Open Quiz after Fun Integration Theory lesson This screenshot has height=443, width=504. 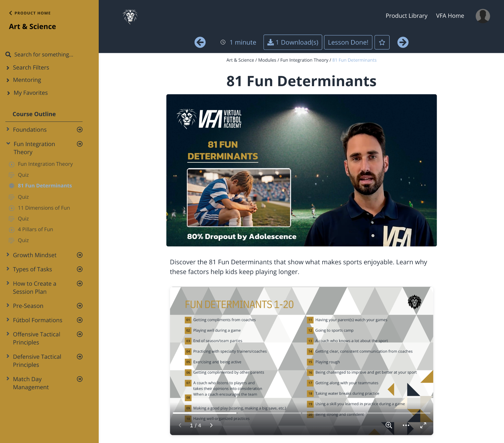[23, 175]
